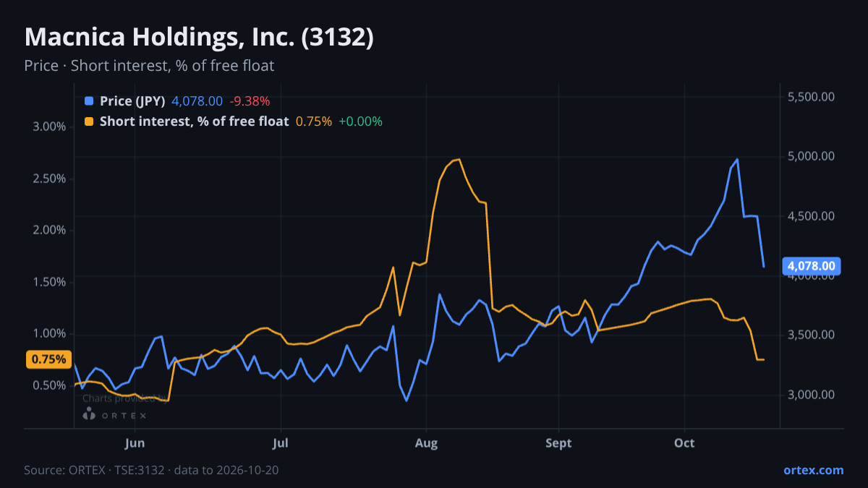Click the 5,500.00 right axis label
Screen dimensions: 868x488
click(812, 96)
